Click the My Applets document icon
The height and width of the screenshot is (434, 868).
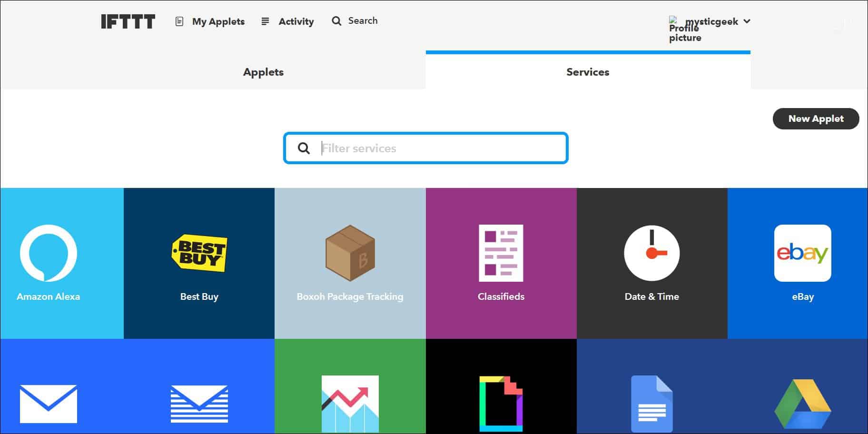pos(179,21)
